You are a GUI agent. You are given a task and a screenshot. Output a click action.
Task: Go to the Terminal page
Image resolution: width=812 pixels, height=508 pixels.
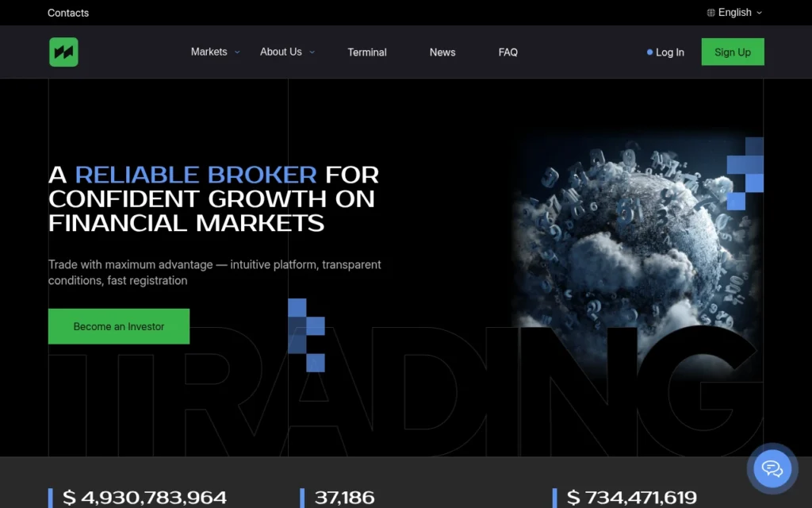click(x=366, y=52)
